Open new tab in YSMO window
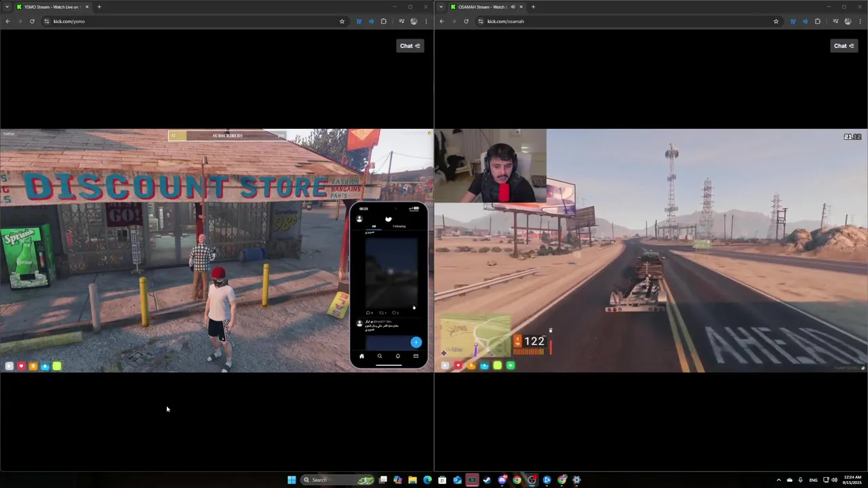Viewport: 868px width, 488px height. 99,7
